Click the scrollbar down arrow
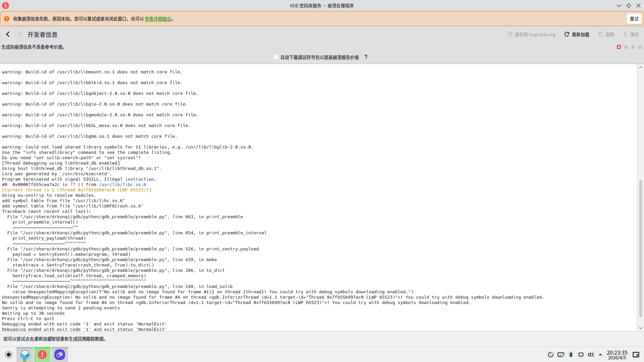Viewport: 644px width, 362px height. pos(641,328)
